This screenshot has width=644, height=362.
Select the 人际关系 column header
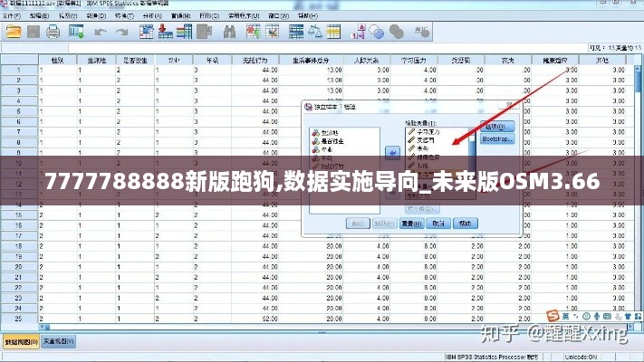[x=367, y=61]
